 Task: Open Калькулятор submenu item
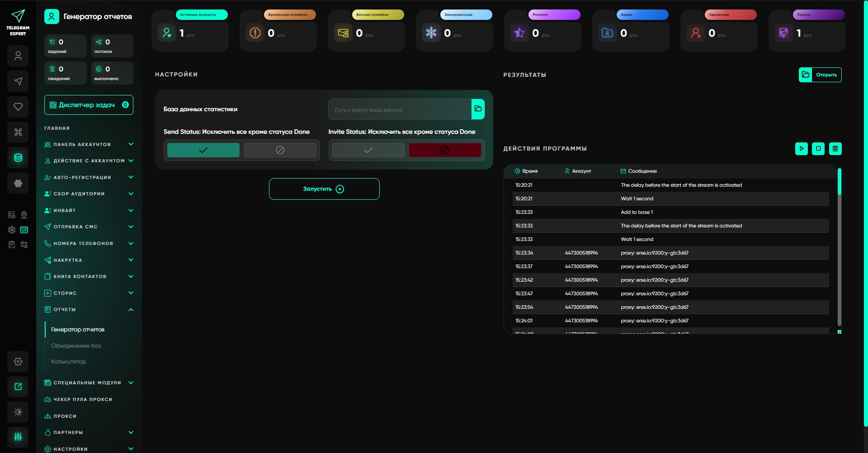[68, 362]
